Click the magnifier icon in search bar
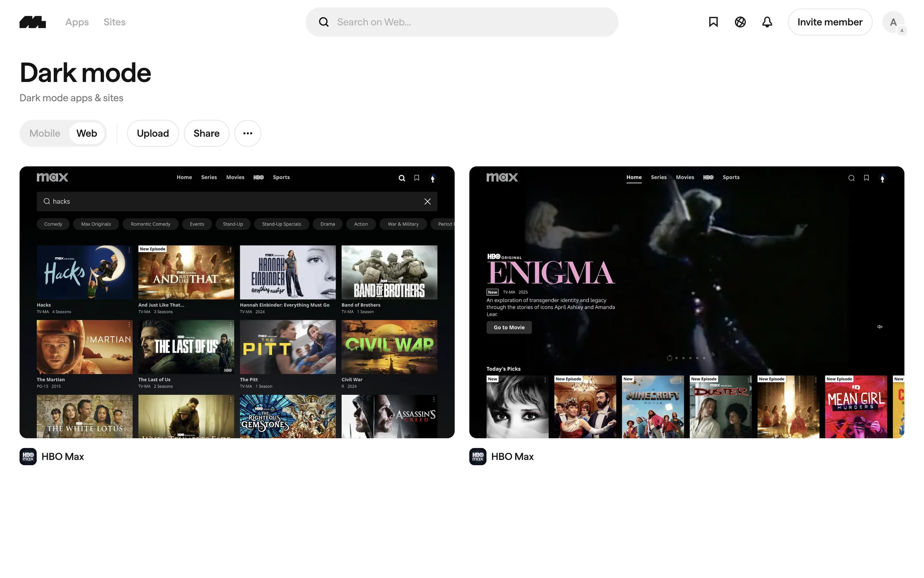 click(324, 22)
